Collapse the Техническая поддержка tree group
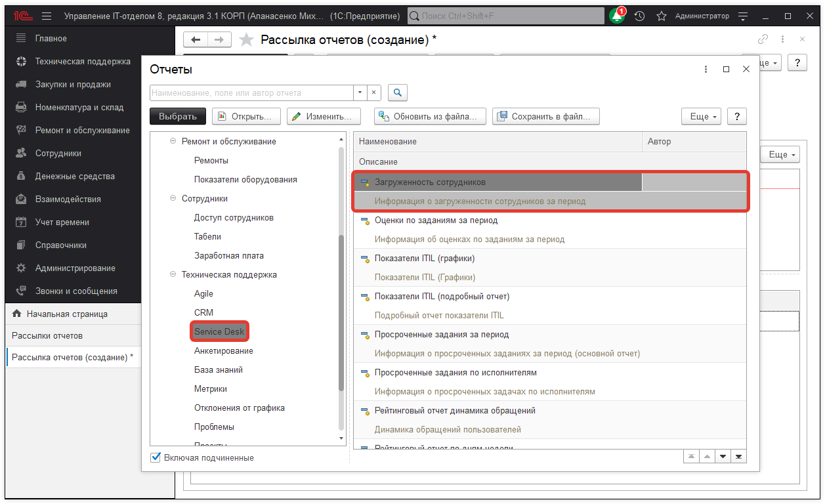 pos(173,275)
